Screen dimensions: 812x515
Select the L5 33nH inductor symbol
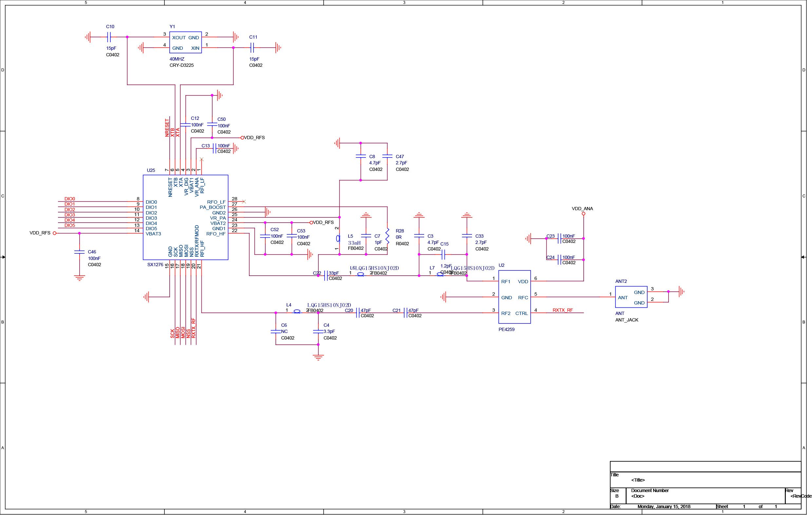click(x=338, y=239)
